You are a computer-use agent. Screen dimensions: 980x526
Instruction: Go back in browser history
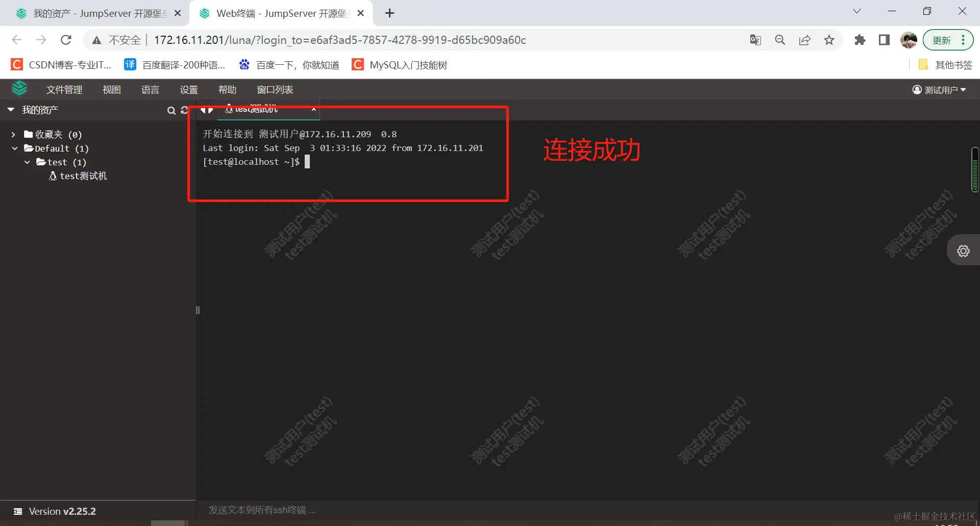[x=17, y=40]
